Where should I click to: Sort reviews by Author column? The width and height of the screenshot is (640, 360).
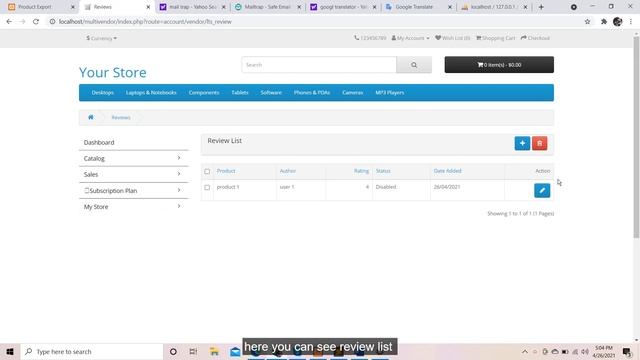[287, 171]
